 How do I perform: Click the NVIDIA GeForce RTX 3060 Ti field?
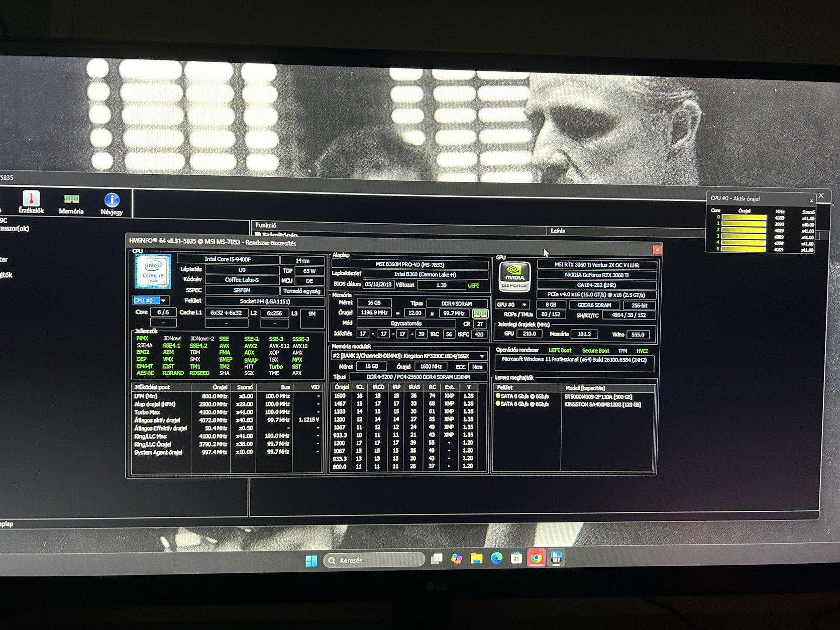point(597,275)
